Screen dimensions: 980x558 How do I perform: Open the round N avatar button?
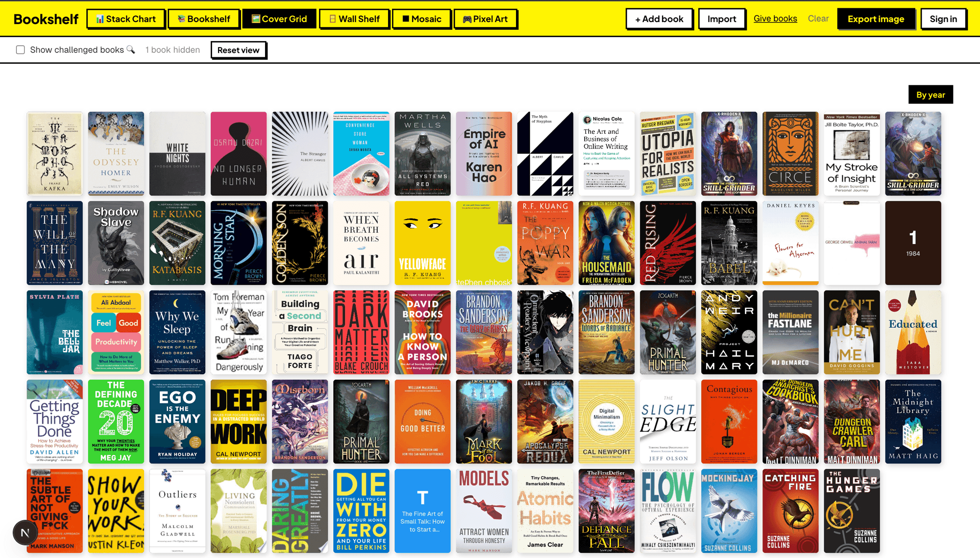(25, 533)
